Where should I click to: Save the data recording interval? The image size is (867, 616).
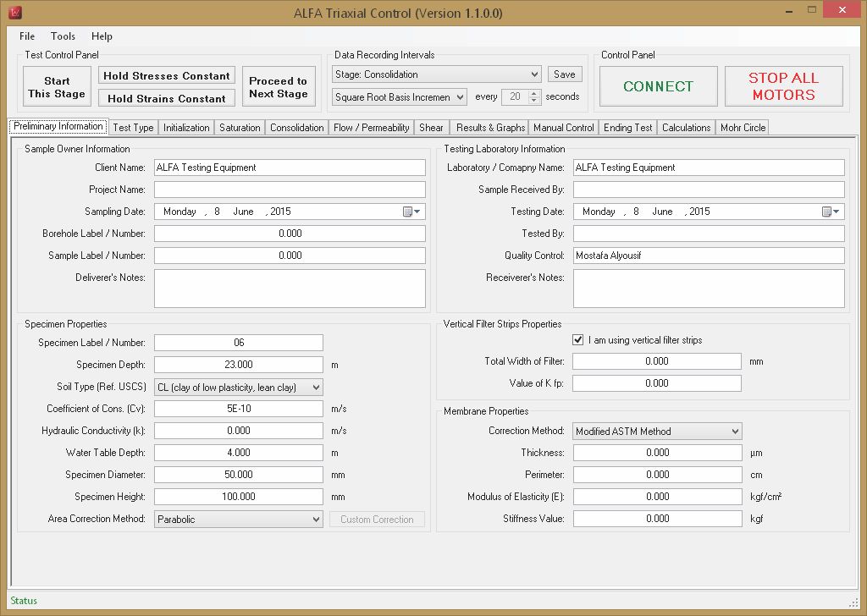point(565,74)
